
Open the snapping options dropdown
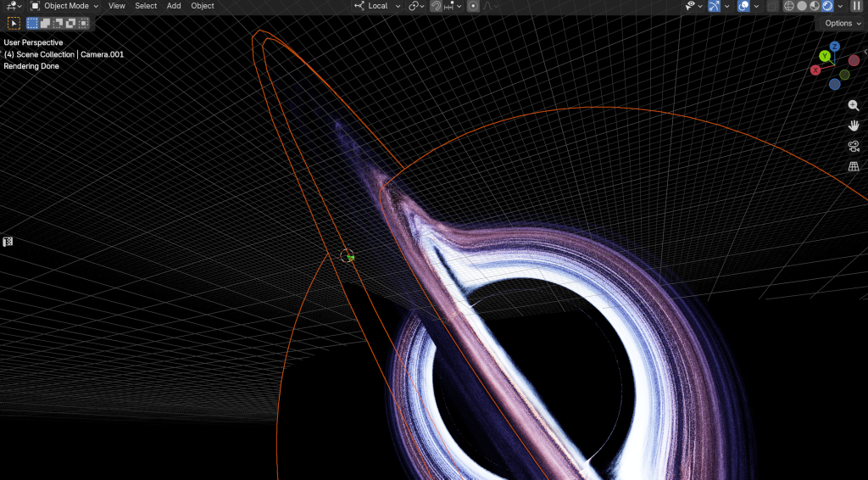[x=453, y=6]
